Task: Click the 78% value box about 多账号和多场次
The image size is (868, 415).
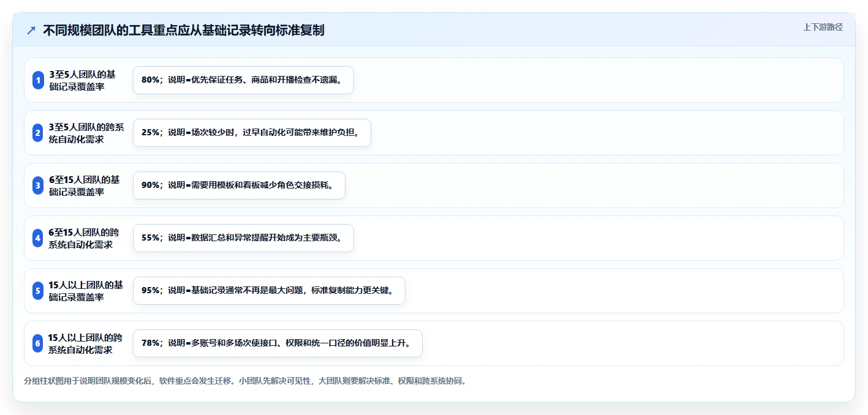Action: pyautogui.click(x=277, y=343)
